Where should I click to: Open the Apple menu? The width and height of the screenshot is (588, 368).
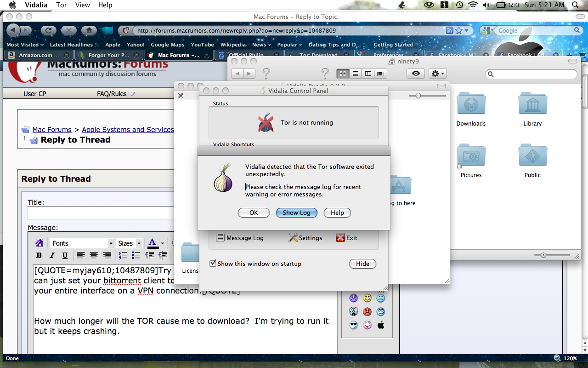[x=12, y=5]
